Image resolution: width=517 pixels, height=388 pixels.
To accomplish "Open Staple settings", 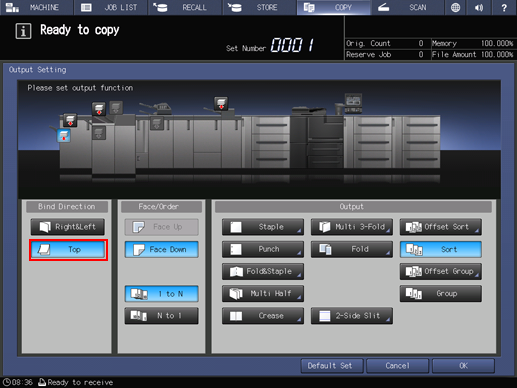I will point(263,227).
